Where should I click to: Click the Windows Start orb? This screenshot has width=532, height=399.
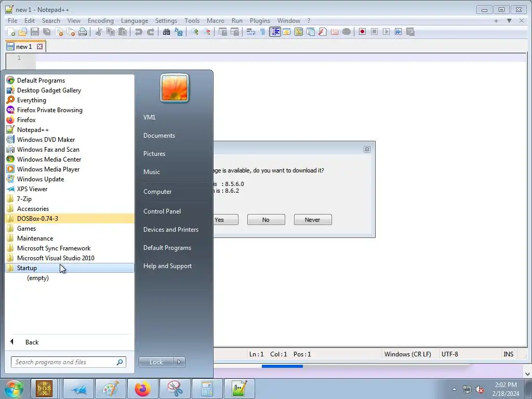[x=14, y=389]
